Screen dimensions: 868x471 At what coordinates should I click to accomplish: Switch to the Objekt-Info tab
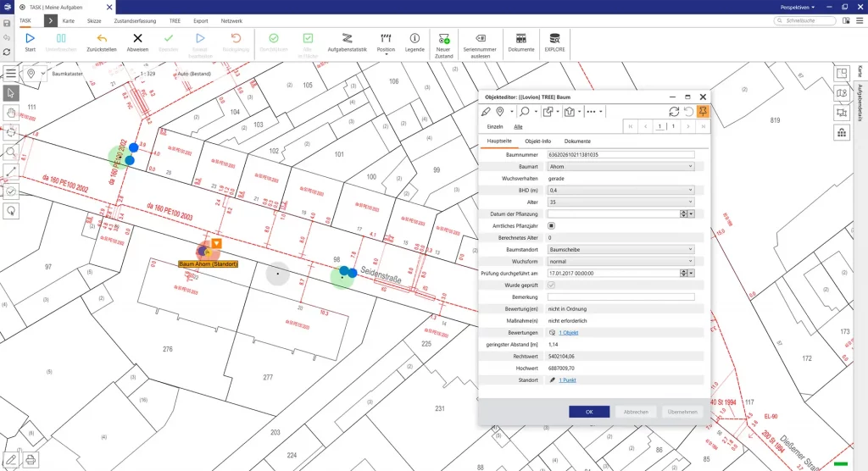coord(538,141)
